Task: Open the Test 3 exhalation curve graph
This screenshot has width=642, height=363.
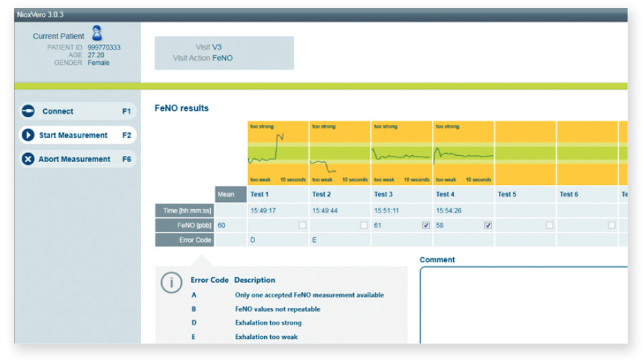Action: coord(402,153)
